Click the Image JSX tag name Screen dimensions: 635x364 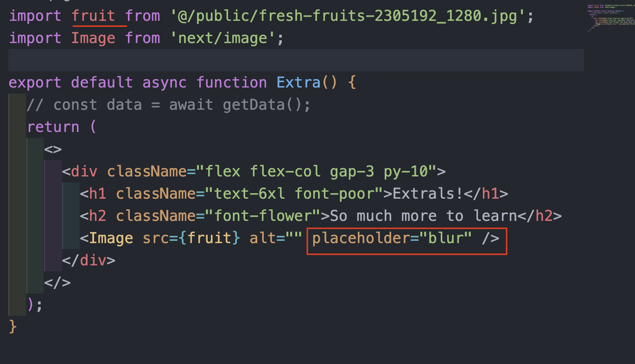pos(111,238)
